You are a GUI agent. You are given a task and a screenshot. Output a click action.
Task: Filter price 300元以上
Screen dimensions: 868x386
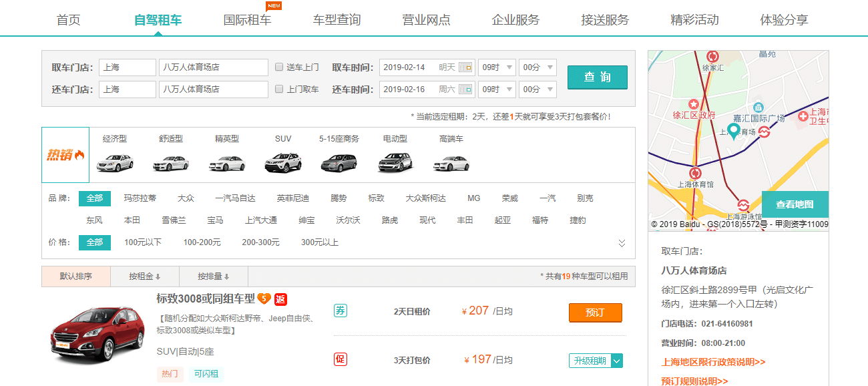click(x=320, y=242)
